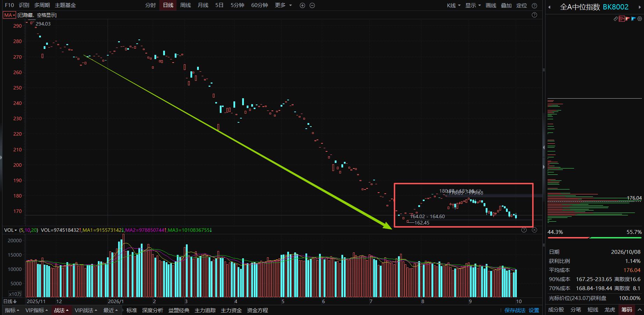Viewport: 644px width, 315px height.
Task: Switch chart period to 月线
Action: (x=203, y=5)
